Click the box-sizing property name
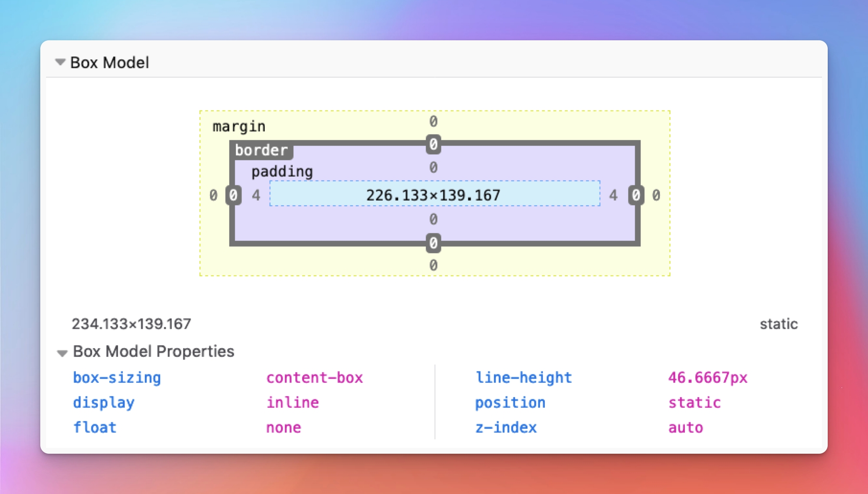The image size is (868, 494). pos(117,378)
